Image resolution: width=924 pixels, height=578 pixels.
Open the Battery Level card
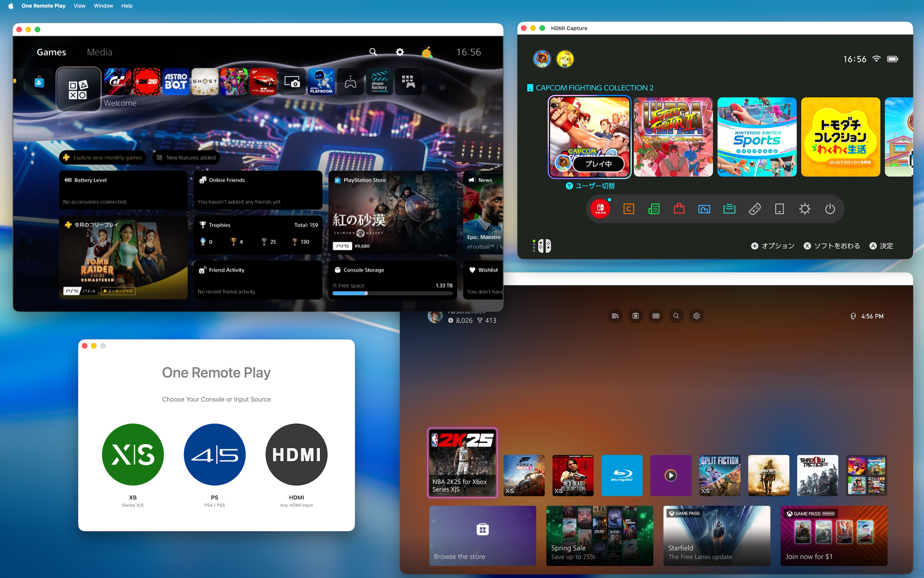(123, 190)
